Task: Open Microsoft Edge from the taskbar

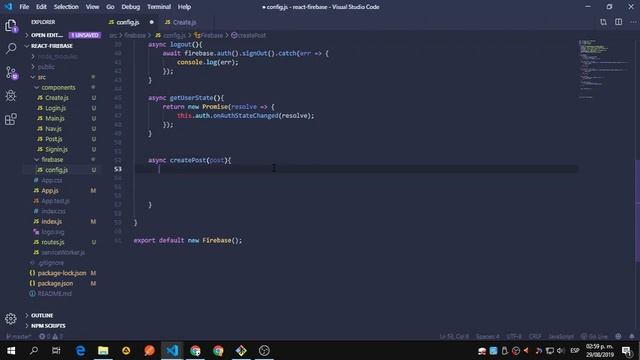Action: pyautogui.click(x=80, y=351)
